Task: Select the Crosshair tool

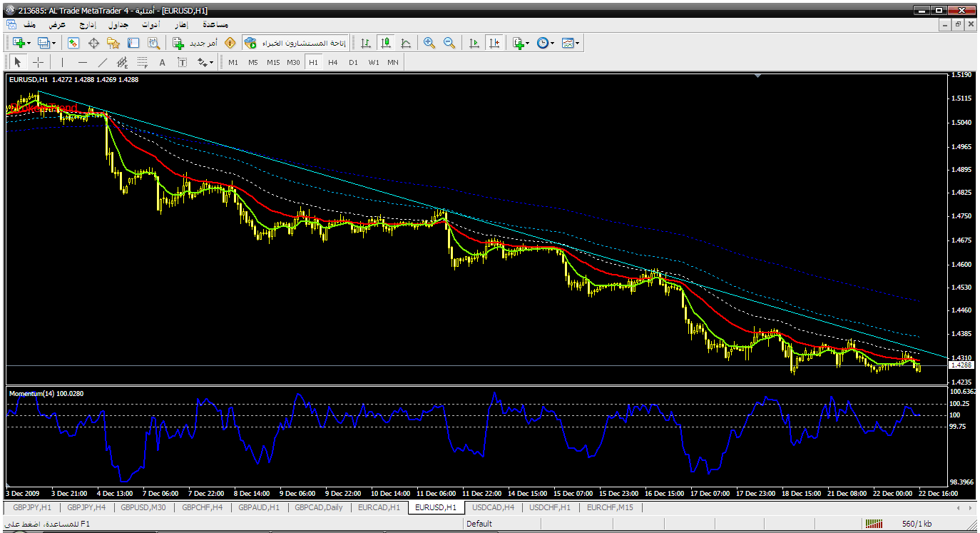Action: [x=38, y=62]
